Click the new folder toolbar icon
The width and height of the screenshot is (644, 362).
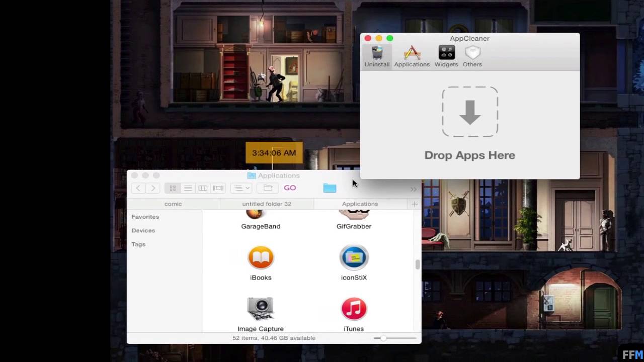[x=268, y=188]
